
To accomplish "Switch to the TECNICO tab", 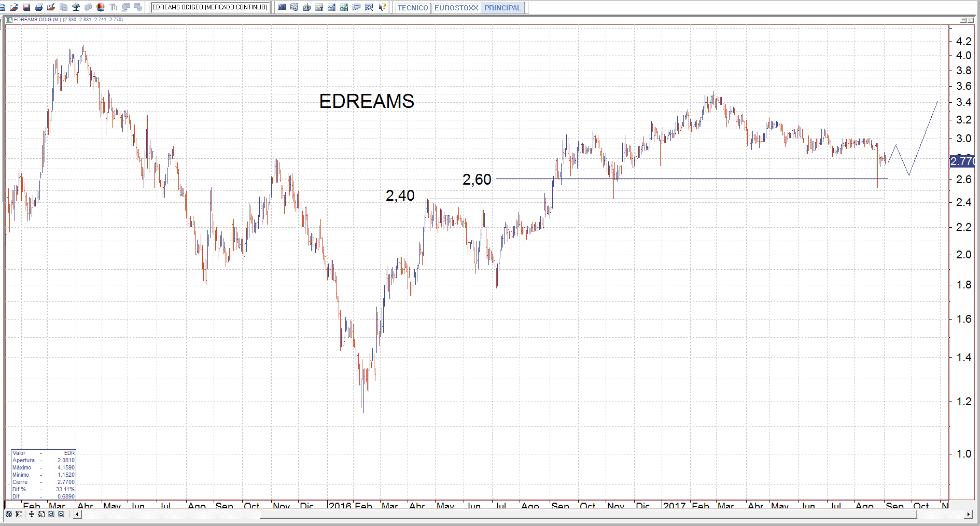I will [413, 8].
